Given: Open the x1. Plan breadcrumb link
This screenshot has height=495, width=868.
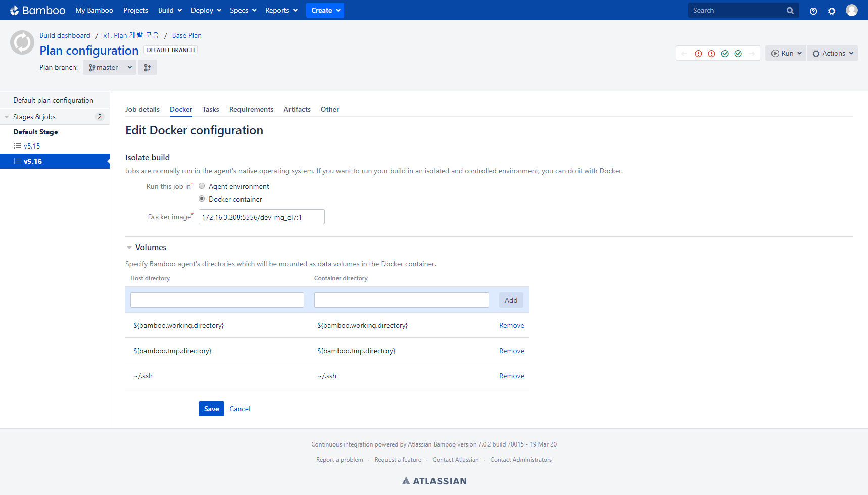Looking at the screenshot, I should pyautogui.click(x=131, y=35).
